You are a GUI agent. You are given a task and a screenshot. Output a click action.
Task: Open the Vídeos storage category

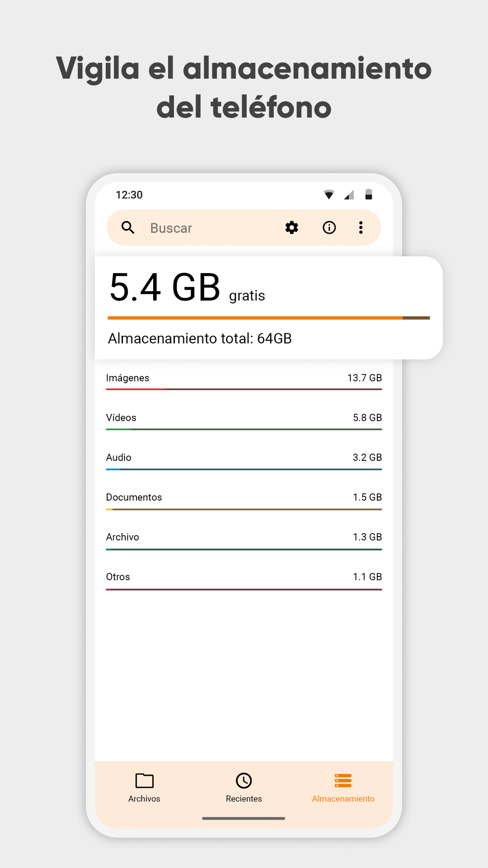[244, 420]
